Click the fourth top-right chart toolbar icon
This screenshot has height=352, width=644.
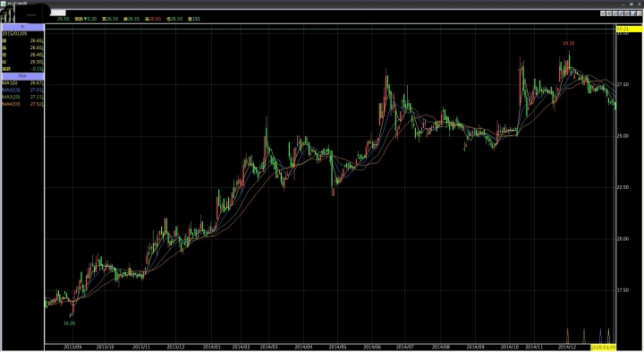621,13
